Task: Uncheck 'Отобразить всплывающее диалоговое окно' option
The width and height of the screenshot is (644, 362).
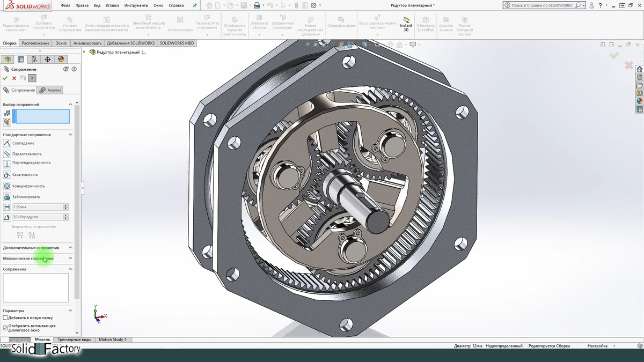Action: (5, 328)
